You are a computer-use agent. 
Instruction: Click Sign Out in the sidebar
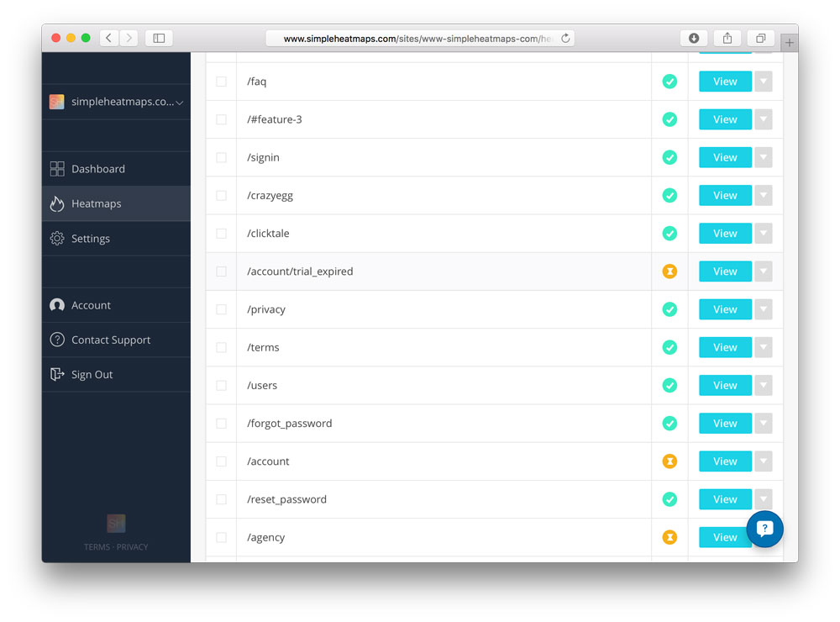116,374
